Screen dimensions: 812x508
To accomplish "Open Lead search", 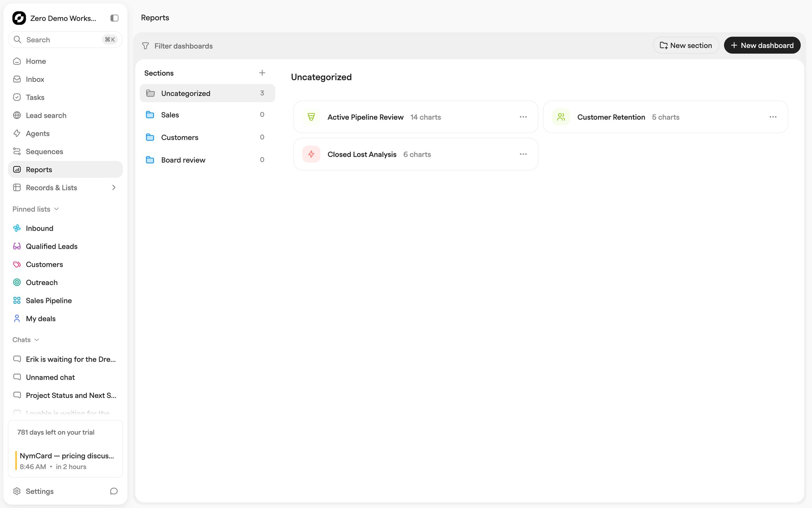I will point(65,115).
